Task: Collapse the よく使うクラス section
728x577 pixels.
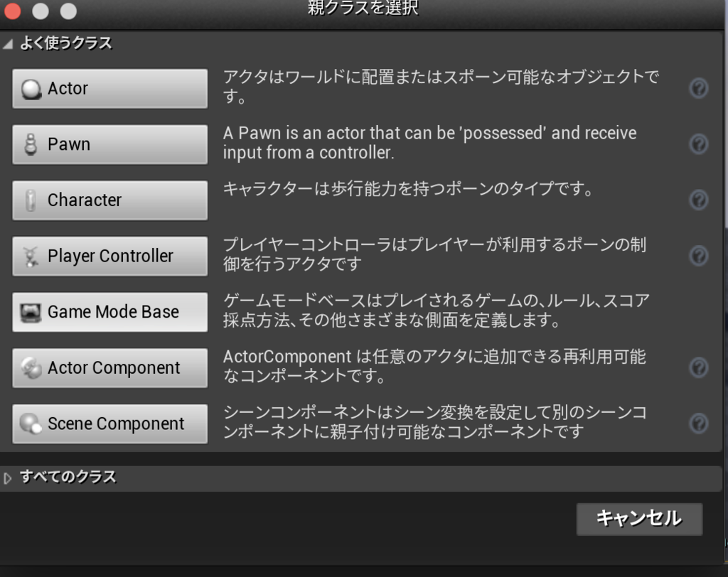Action: (x=8, y=43)
